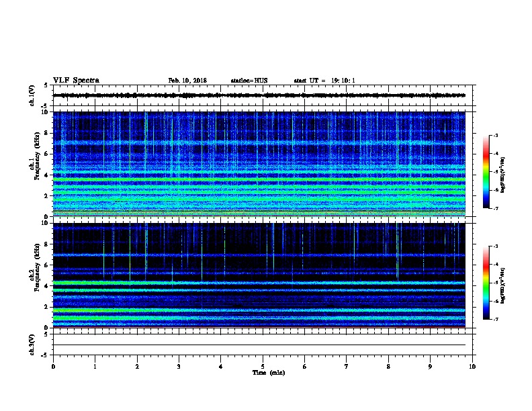This screenshot has width=532, height=411.
Task: Click the ch.2 spectrogram color scale bar
Action: pos(486,283)
